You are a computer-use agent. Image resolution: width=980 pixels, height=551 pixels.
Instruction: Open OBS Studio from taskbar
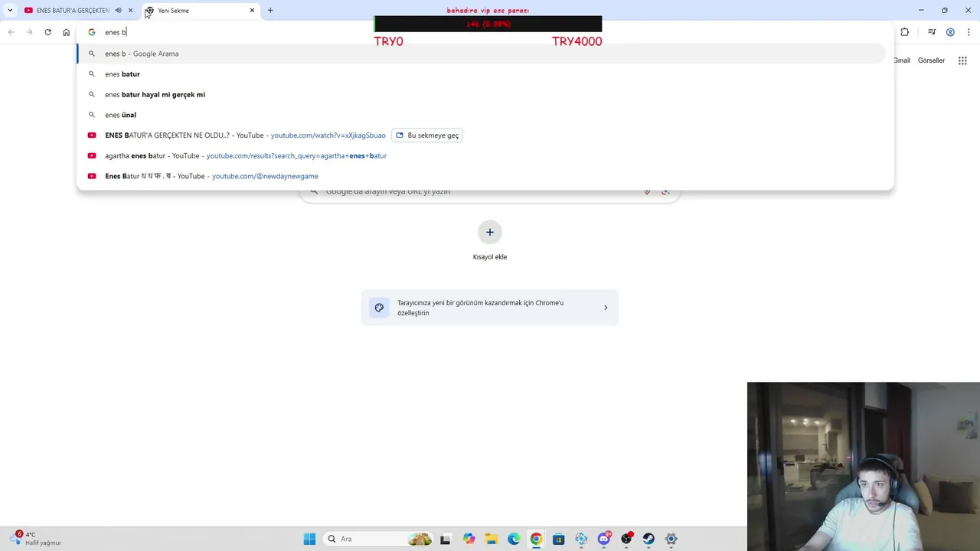[x=626, y=539]
